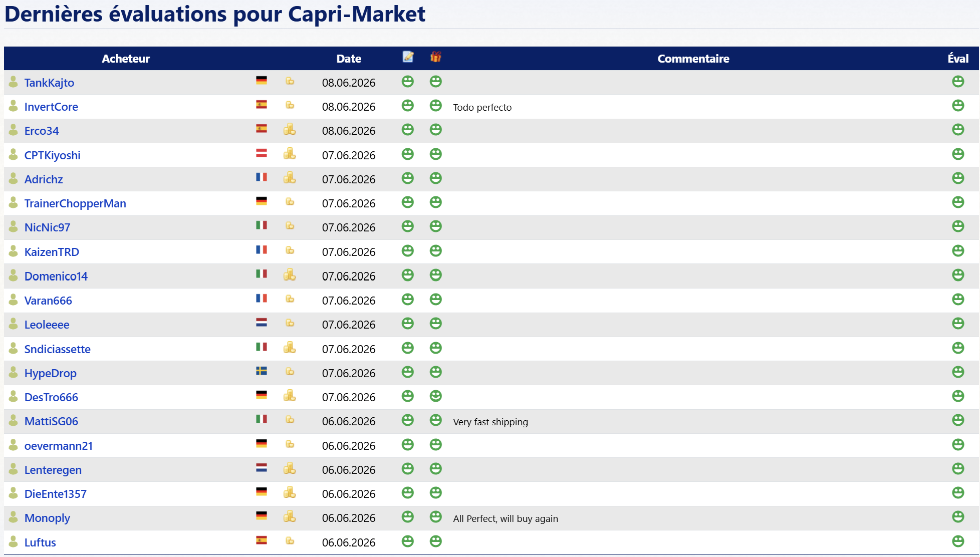Click the German flag beside TankKajto
This screenshot has width=980, height=557.
262,80
